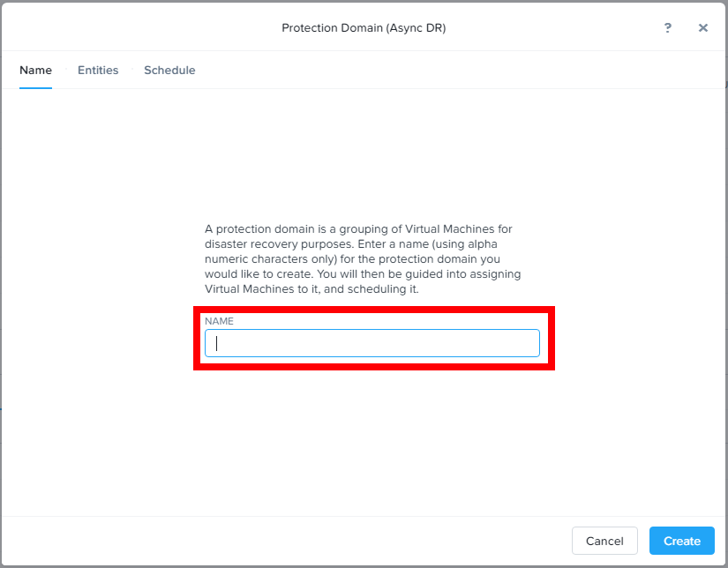The height and width of the screenshot is (568, 728).
Task: Click the help icon in the dialog header
Action: click(667, 27)
